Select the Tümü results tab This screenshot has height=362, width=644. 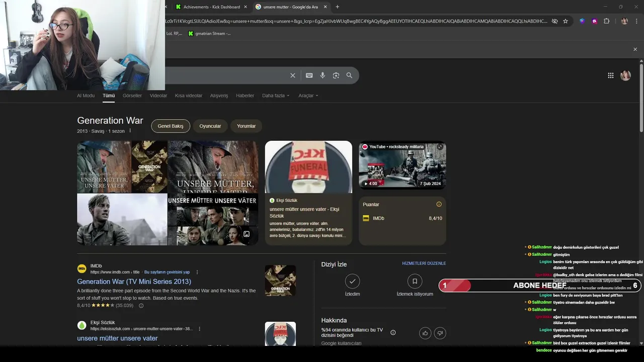(109, 96)
